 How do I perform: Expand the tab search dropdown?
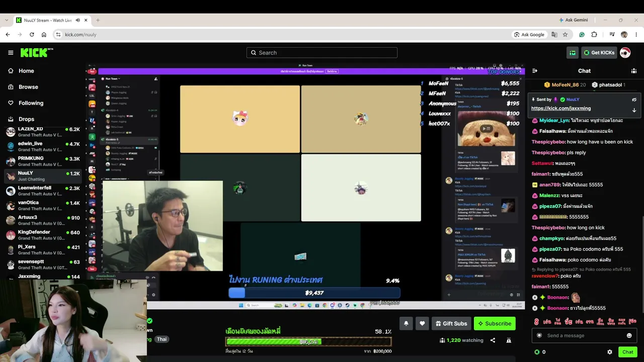click(6, 20)
